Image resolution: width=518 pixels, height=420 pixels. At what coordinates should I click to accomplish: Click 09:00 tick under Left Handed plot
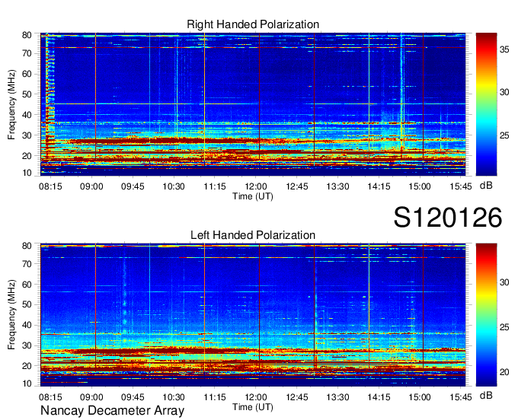[x=91, y=397]
